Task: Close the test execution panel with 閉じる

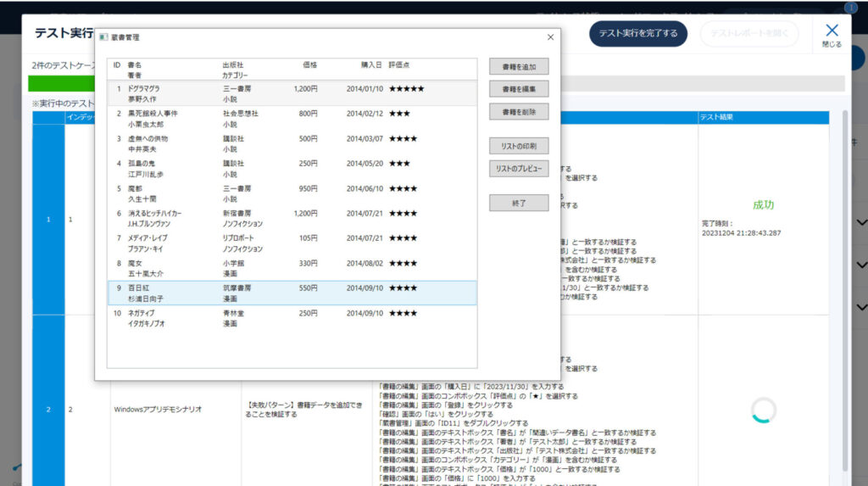Action: pyautogui.click(x=832, y=35)
